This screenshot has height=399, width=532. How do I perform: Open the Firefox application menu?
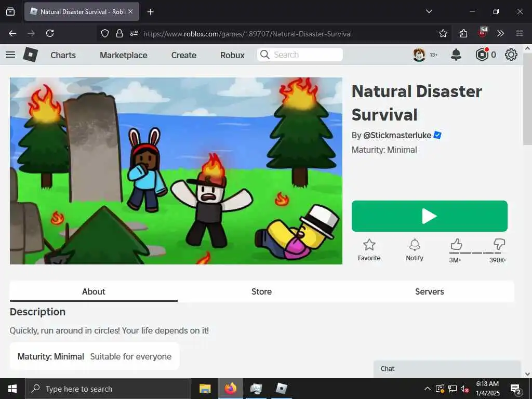(x=520, y=33)
